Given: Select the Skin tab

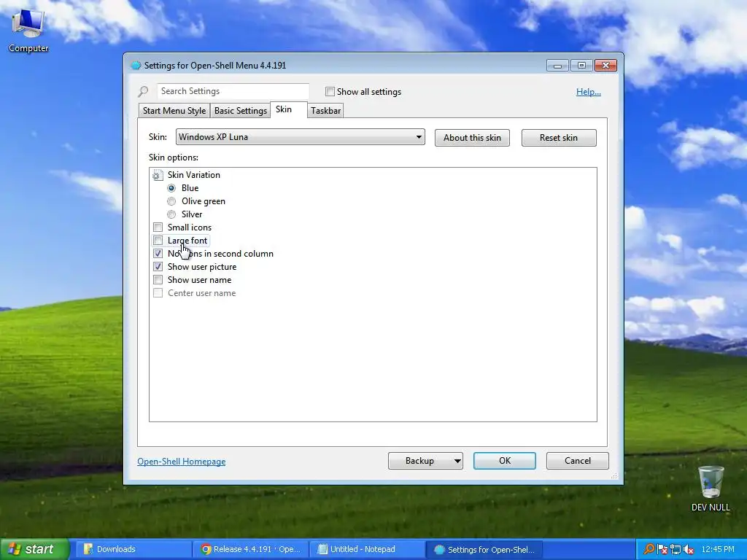Looking at the screenshot, I should [288, 109].
